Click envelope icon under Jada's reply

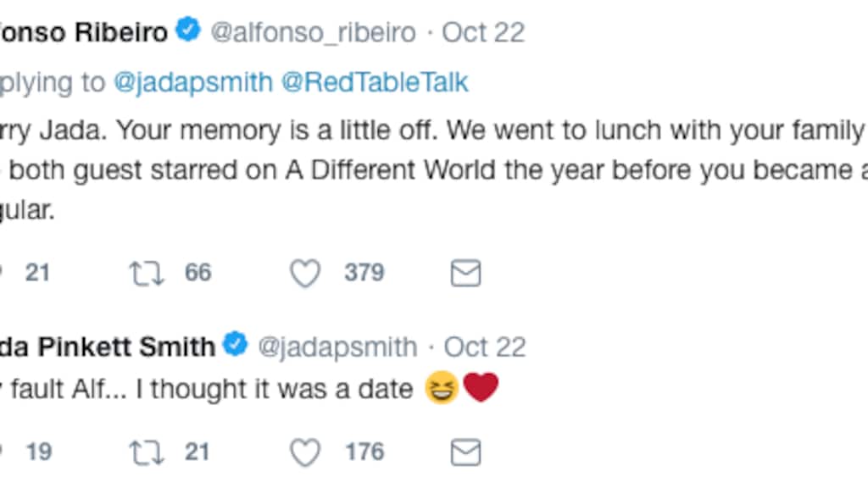point(465,452)
